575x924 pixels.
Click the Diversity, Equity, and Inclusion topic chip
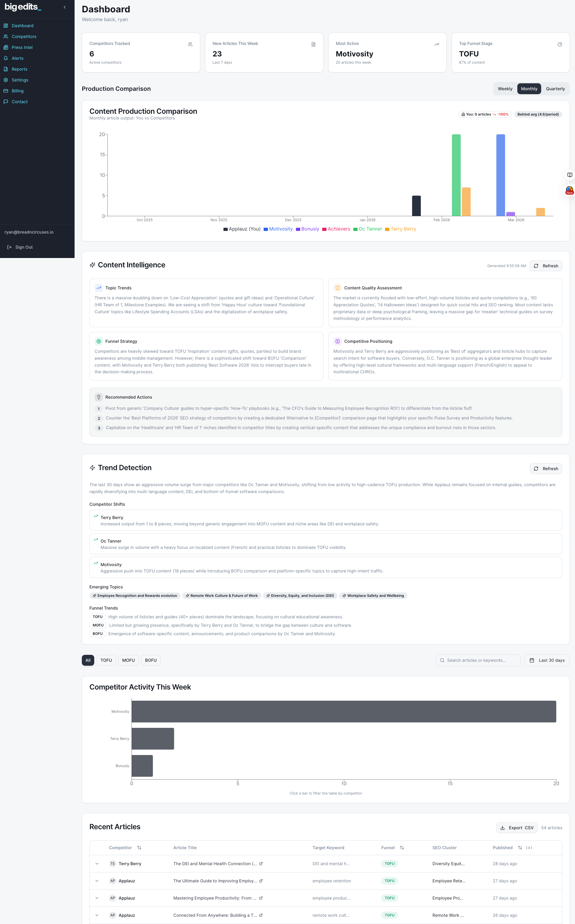click(x=300, y=596)
